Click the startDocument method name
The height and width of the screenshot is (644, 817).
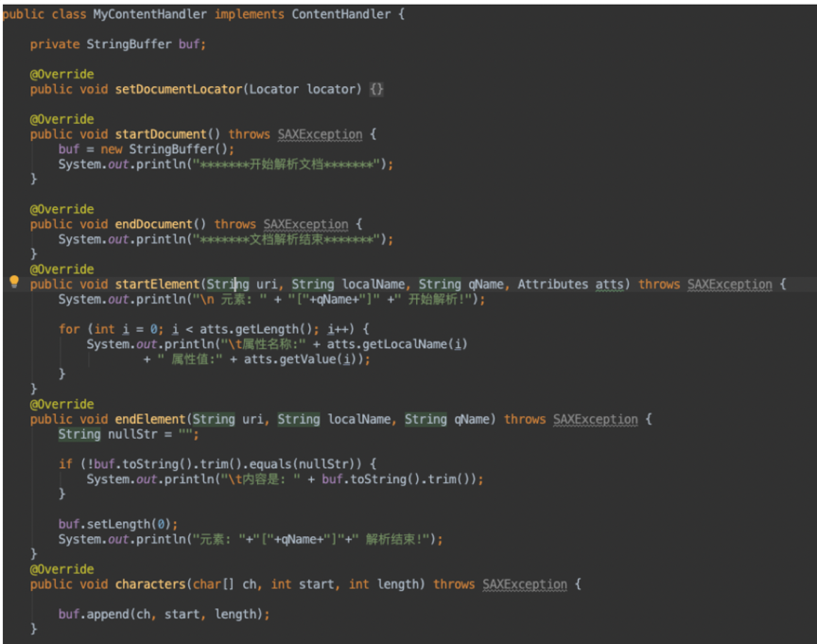click(161, 134)
